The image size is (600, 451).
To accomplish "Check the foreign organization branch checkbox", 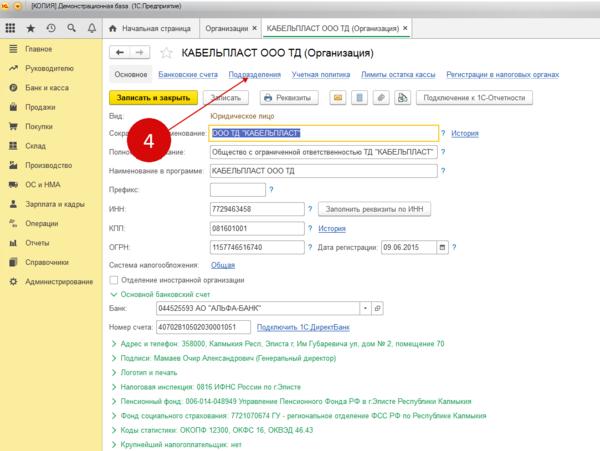I will pos(113,279).
